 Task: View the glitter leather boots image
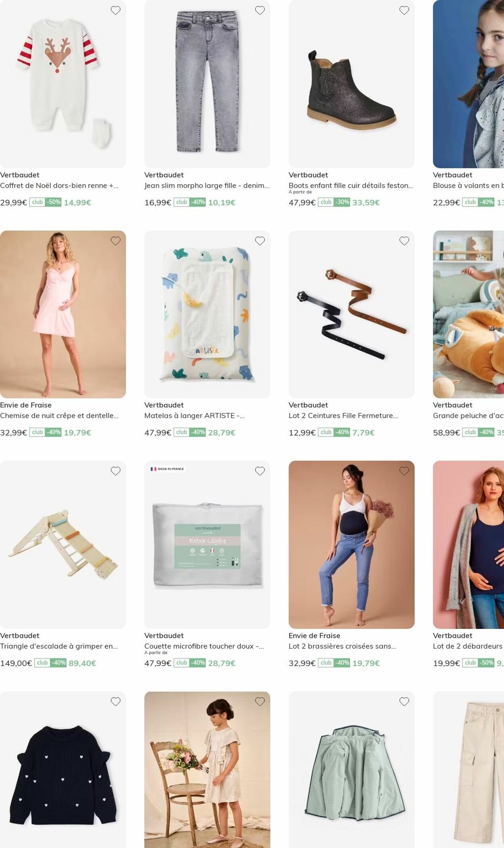tap(352, 84)
